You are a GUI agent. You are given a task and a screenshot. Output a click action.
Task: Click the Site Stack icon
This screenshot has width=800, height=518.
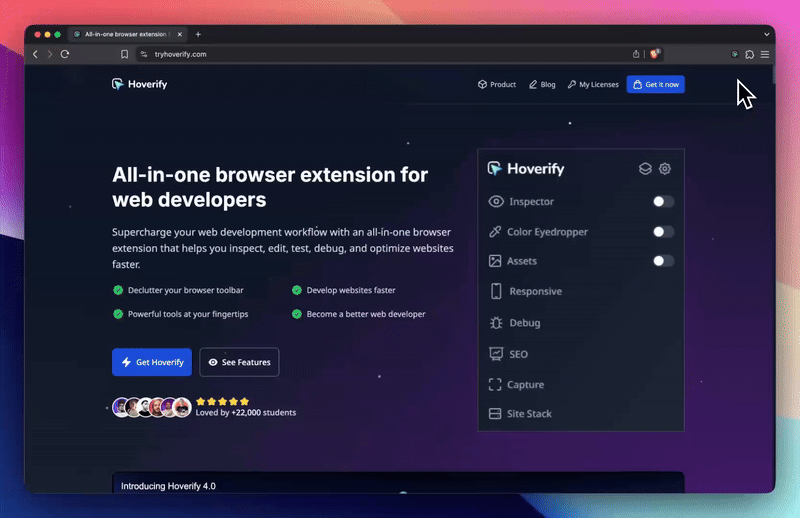click(x=495, y=413)
